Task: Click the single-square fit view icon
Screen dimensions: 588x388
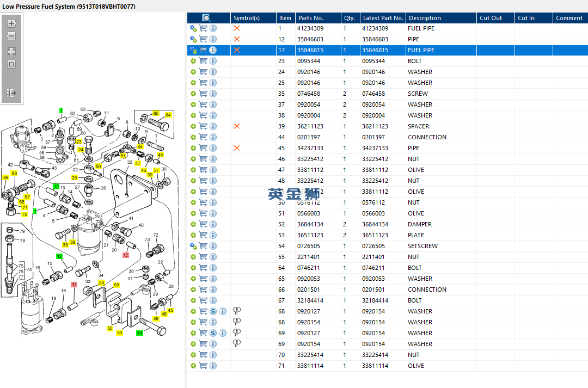Action: (x=11, y=64)
